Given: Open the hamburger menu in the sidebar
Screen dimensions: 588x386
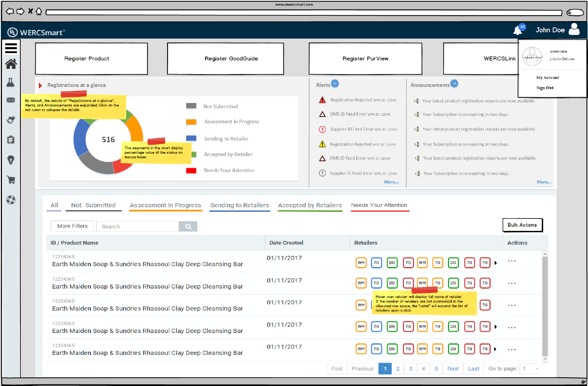Looking at the screenshot, I should click(x=11, y=48).
